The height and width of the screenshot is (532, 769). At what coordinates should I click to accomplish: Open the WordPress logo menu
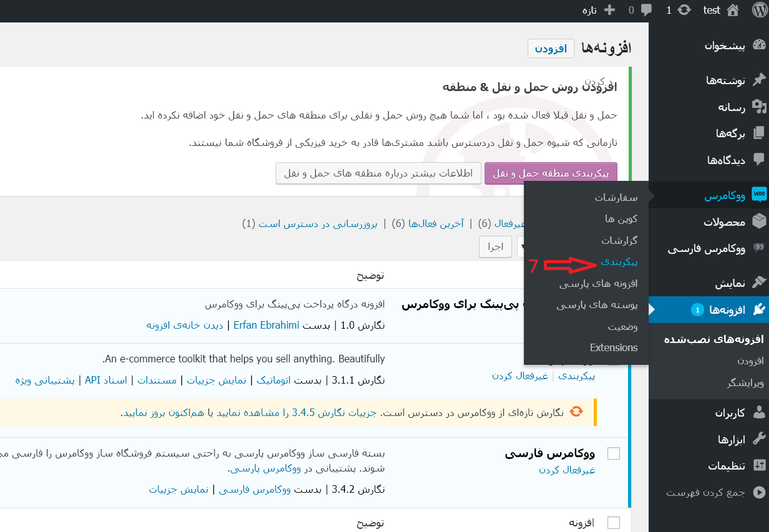point(759,10)
